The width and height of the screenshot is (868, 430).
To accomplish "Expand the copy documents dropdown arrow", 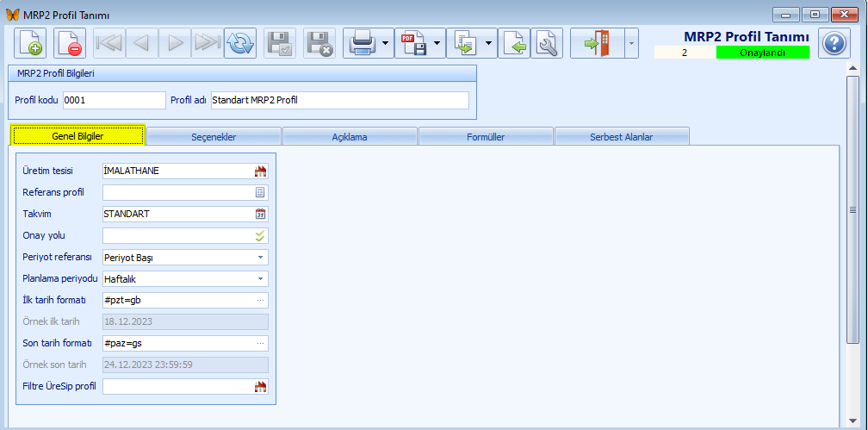I will 489,43.
